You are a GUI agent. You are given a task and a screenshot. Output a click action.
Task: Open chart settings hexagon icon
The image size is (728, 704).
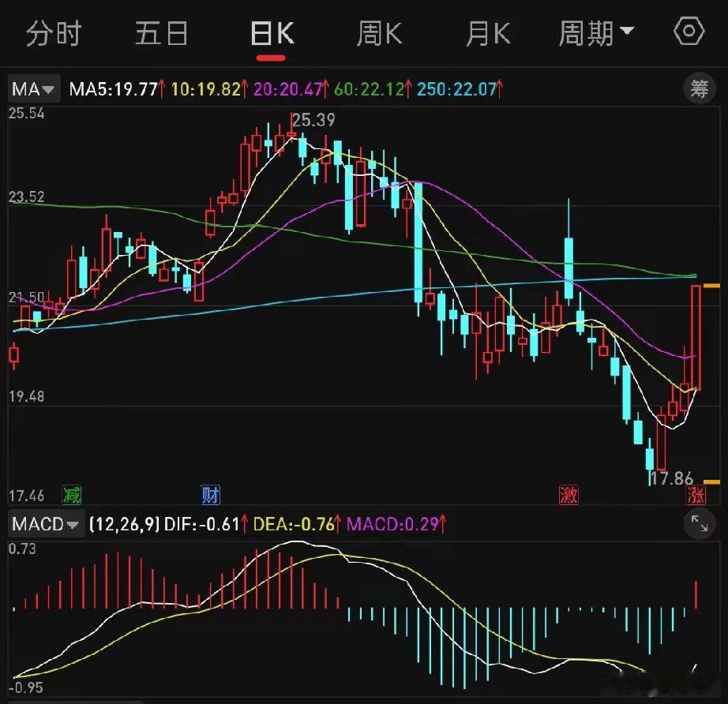689,31
